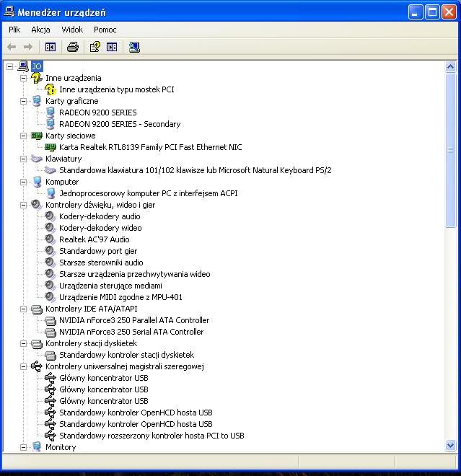Collapse Kontrolery dźwięku, wideo i gier
This screenshot has height=476, width=461.
click(x=23, y=205)
